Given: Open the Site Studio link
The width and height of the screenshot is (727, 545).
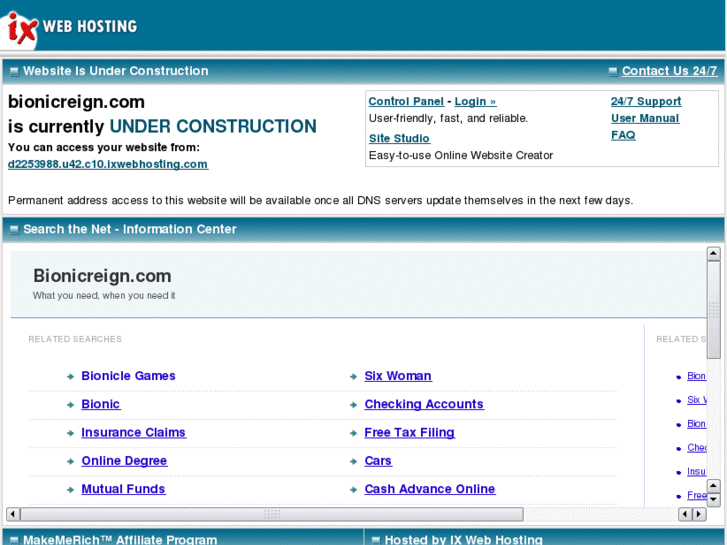Looking at the screenshot, I should (x=399, y=138).
